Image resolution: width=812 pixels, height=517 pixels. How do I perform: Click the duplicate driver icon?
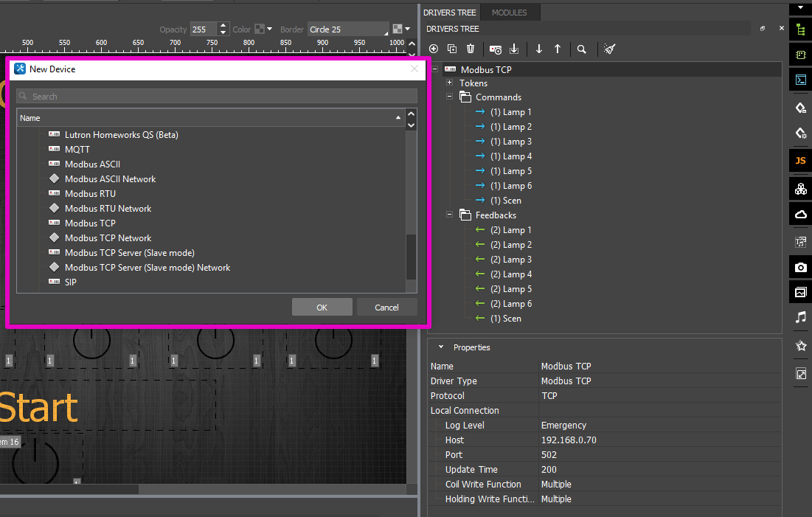[452, 49]
